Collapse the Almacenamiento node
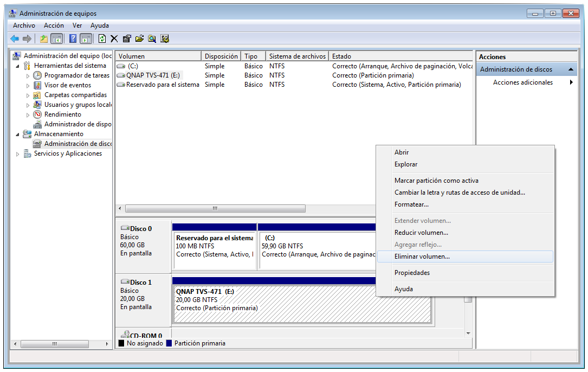The width and height of the screenshot is (588, 372). (x=18, y=134)
